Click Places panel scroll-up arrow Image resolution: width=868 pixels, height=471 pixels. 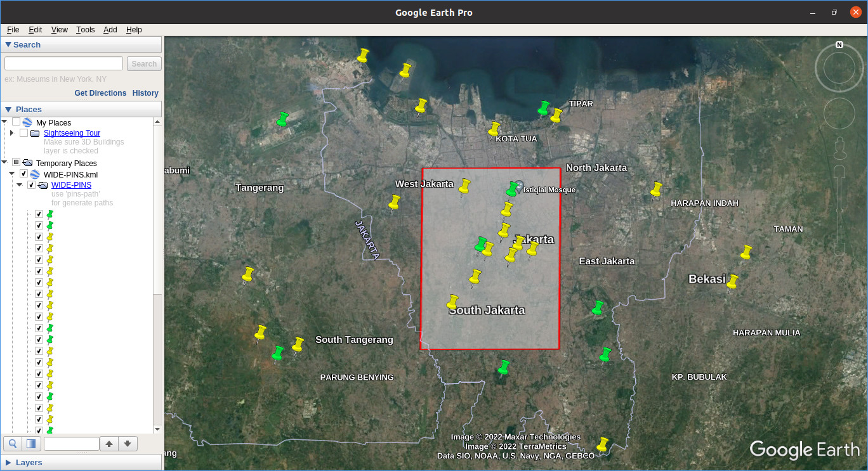point(157,122)
